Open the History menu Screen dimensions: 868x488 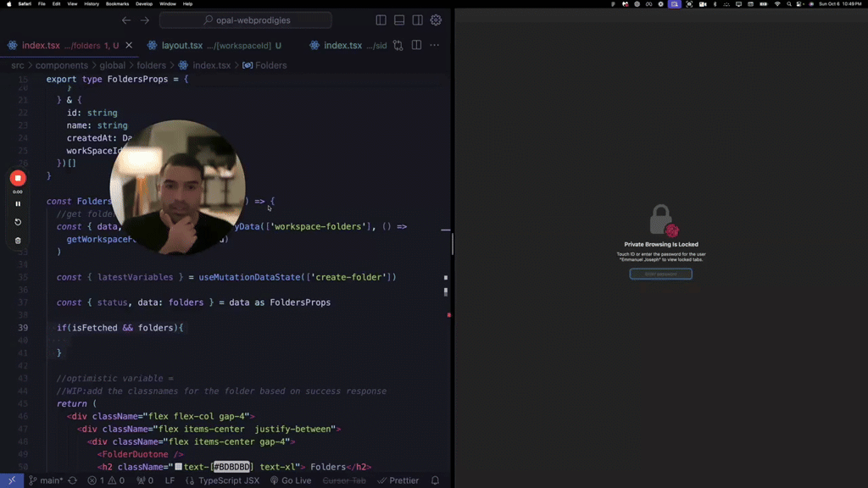coord(92,4)
